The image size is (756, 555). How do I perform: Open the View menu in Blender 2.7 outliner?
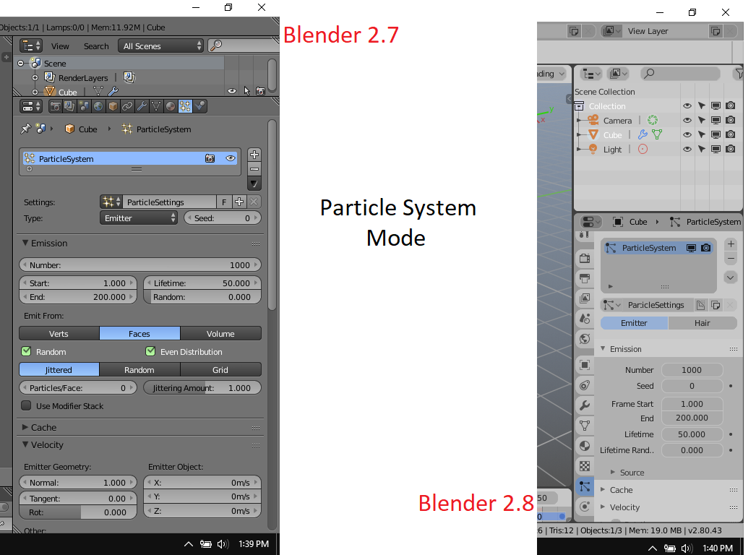[x=60, y=46]
